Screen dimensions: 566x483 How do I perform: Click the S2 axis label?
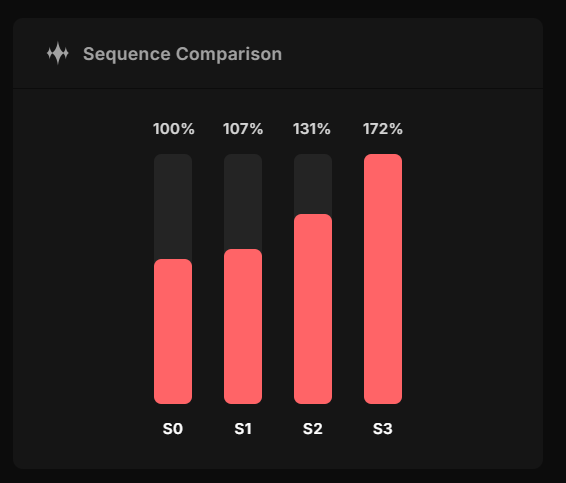pos(313,429)
